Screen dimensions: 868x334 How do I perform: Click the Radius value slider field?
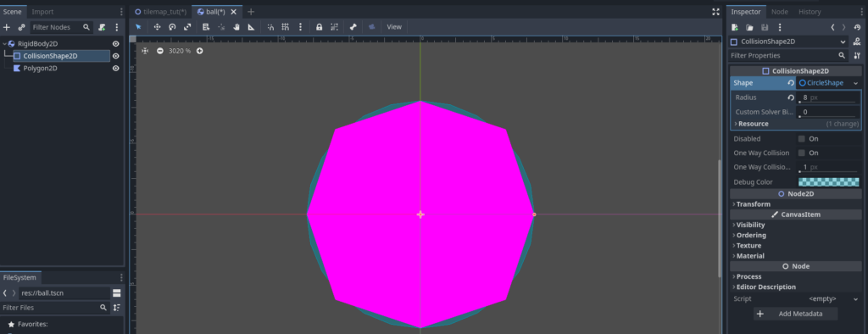click(827, 97)
